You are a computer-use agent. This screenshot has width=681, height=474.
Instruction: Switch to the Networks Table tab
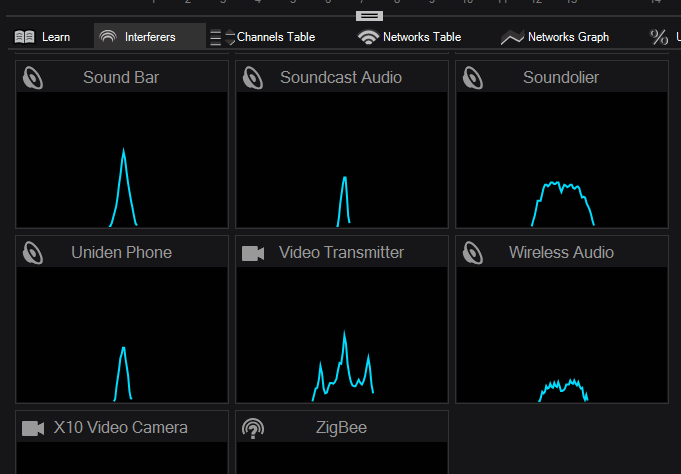[409, 37]
